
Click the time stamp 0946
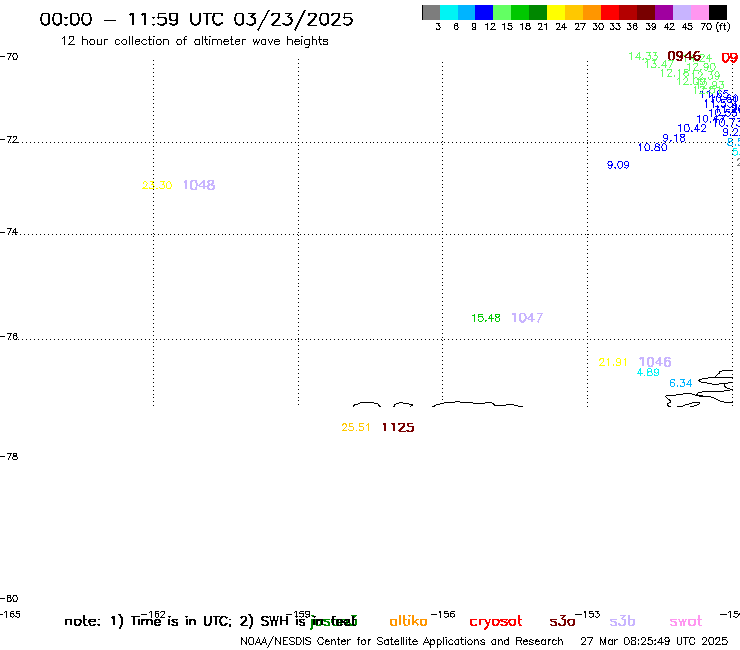click(684, 56)
